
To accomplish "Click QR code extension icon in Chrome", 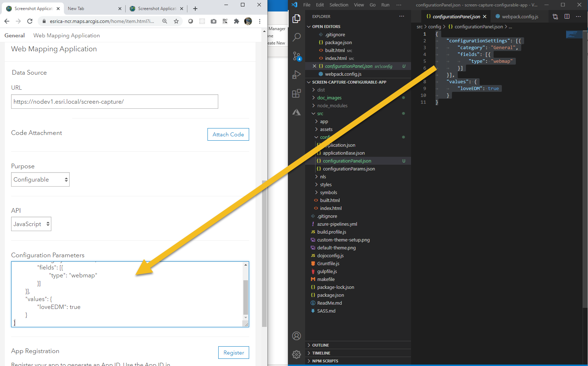I will pyautogui.click(x=225, y=21).
